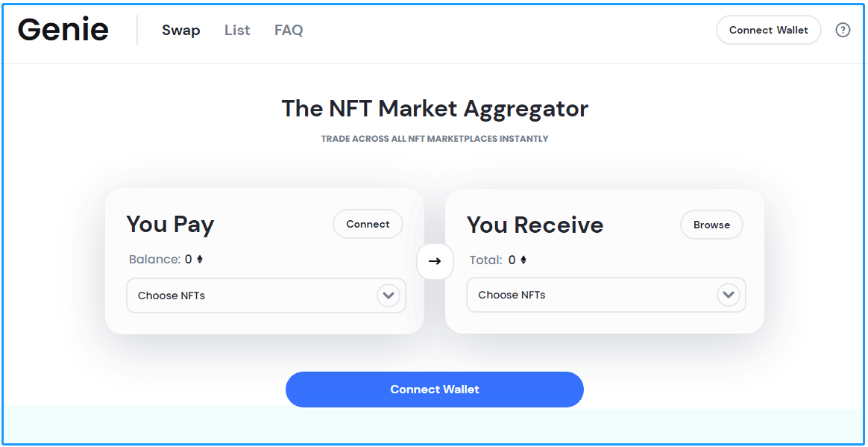This screenshot has width=868, height=447.
Task: Click the Ethereum icon beside Total
Action: click(523, 260)
